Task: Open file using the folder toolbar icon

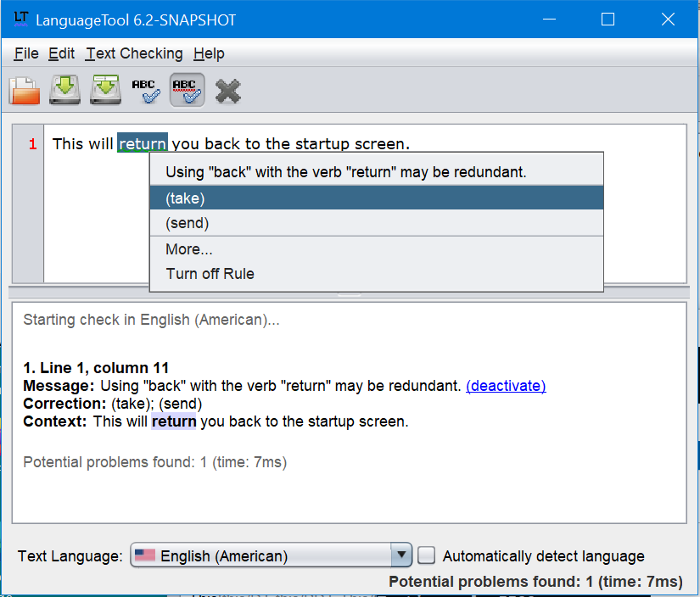Action: tap(25, 91)
